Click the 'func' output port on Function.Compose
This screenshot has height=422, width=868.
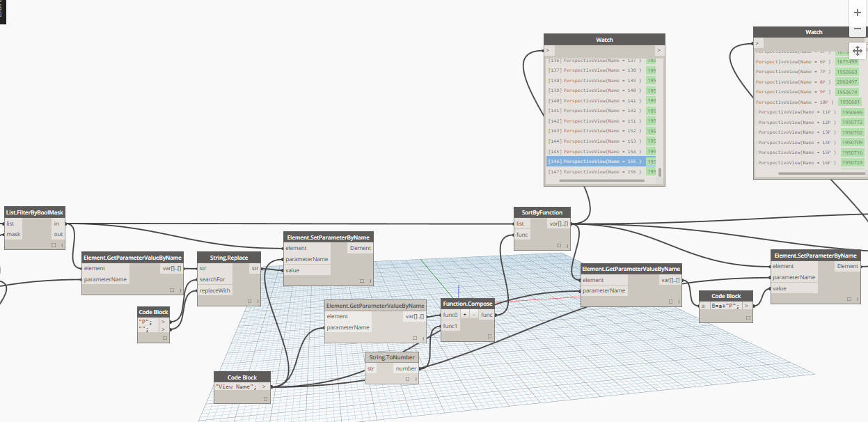[x=487, y=315]
